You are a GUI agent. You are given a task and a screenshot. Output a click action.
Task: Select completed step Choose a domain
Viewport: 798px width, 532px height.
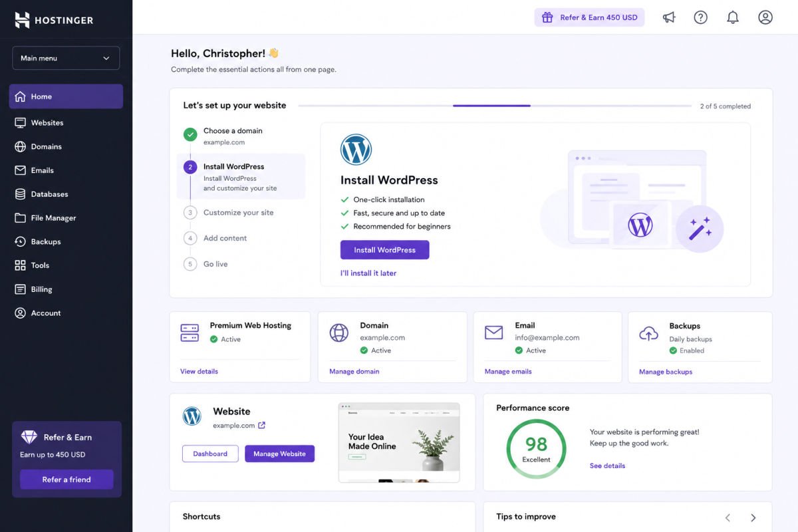point(241,136)
